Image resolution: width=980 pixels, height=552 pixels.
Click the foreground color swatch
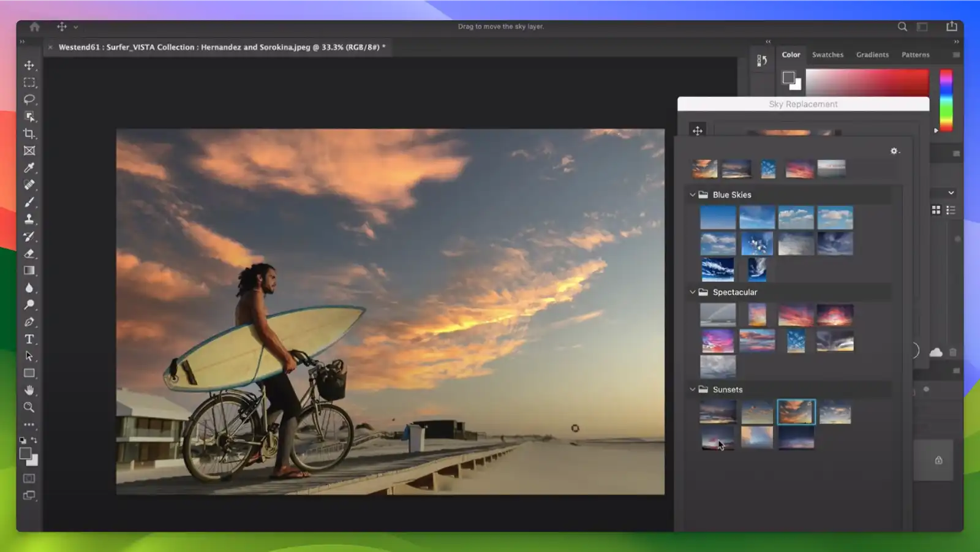click(24, 455)
